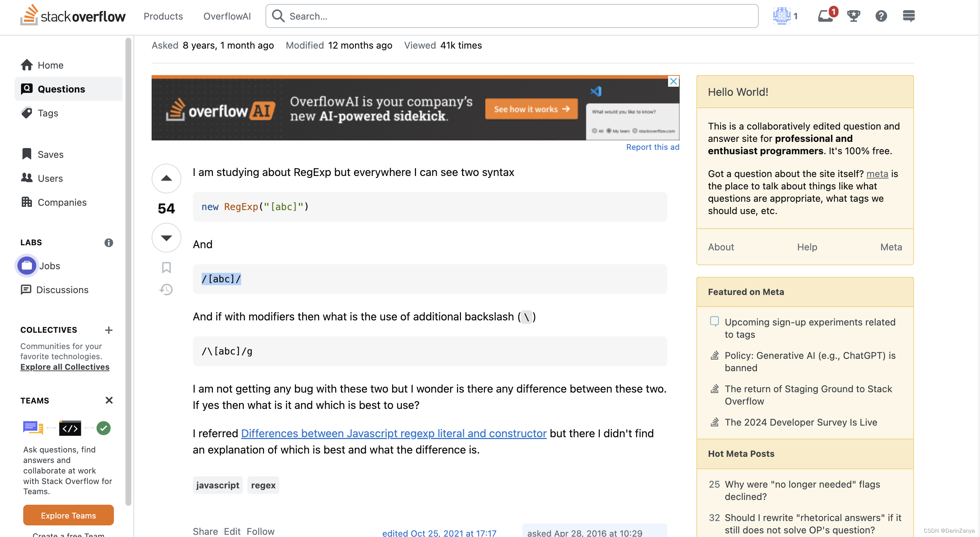Click the search magnifier icon
This screenshot has width=980, height=537.
pos(278,16)
